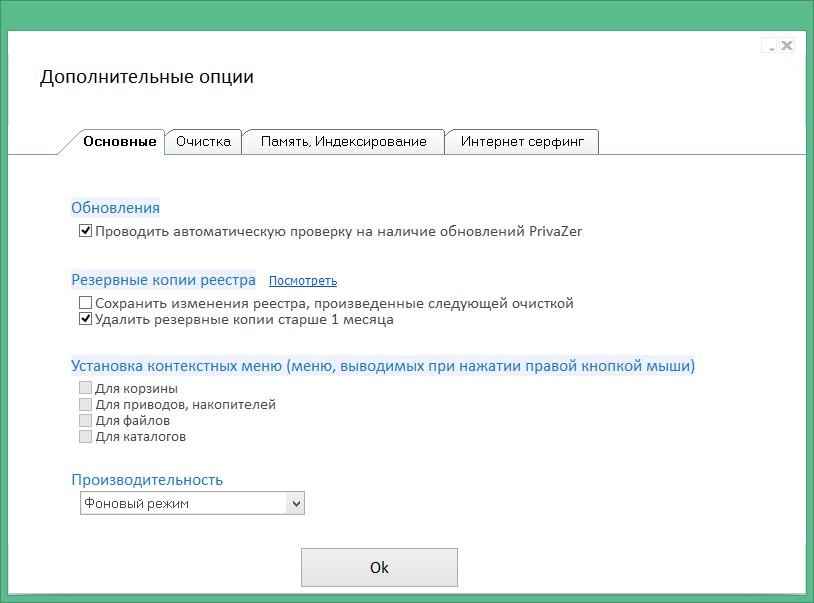The image size is (814, 603).
Task: Minimize the options dialog
Action: (768, 45)
